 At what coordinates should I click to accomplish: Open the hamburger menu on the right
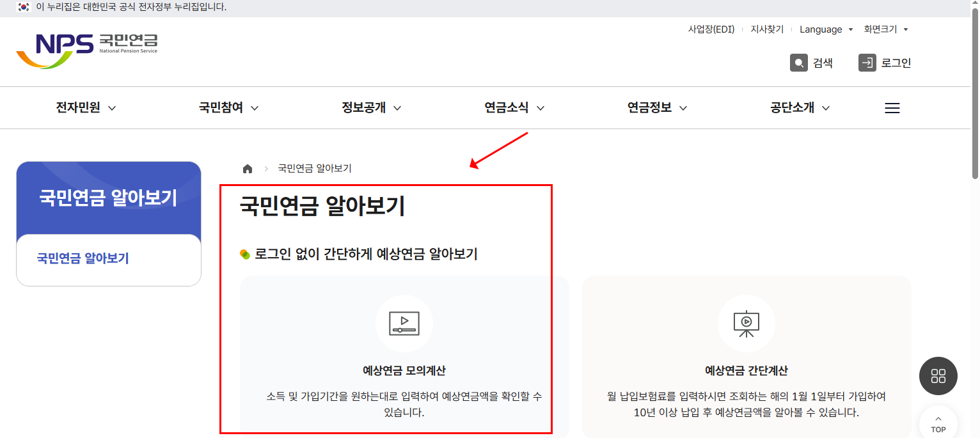point(892,108)
